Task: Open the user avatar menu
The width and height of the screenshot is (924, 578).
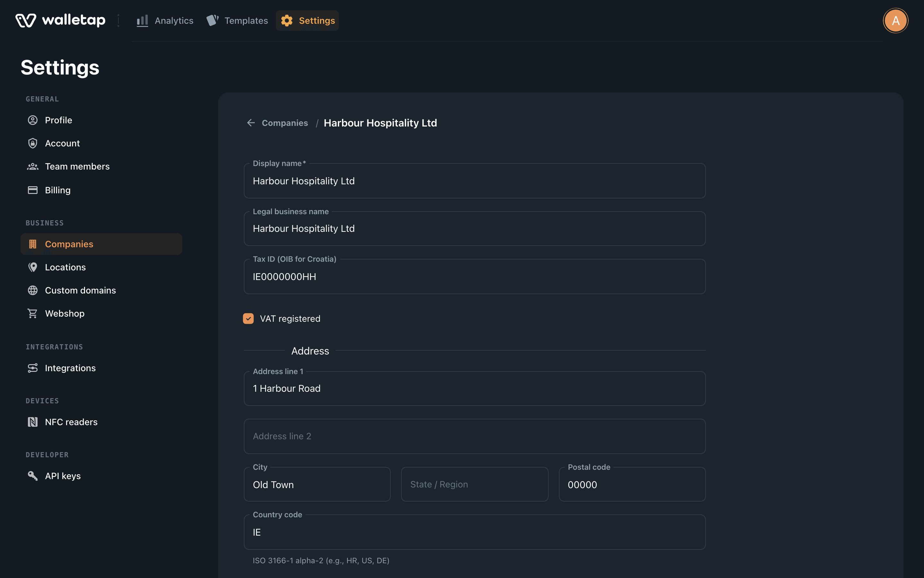Action: tap(895, 21)
